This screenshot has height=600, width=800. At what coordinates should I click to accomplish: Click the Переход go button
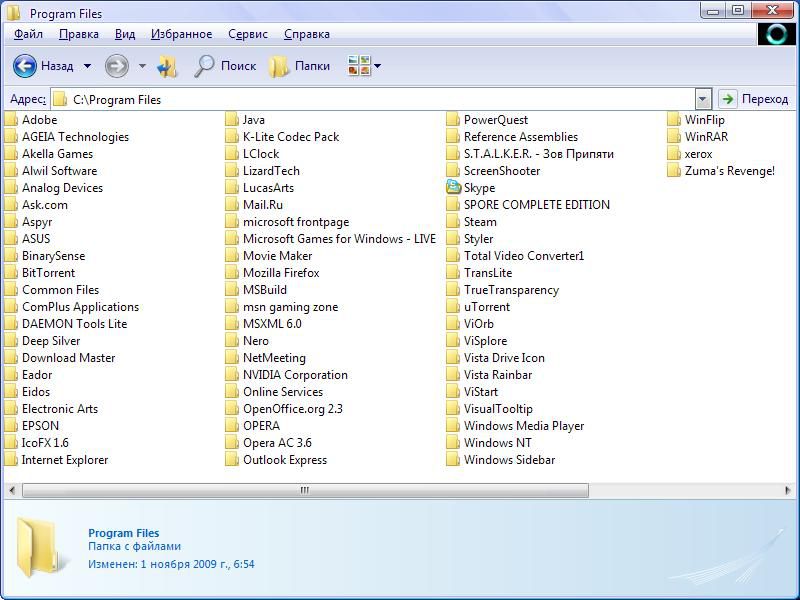(x=756, y=99)
